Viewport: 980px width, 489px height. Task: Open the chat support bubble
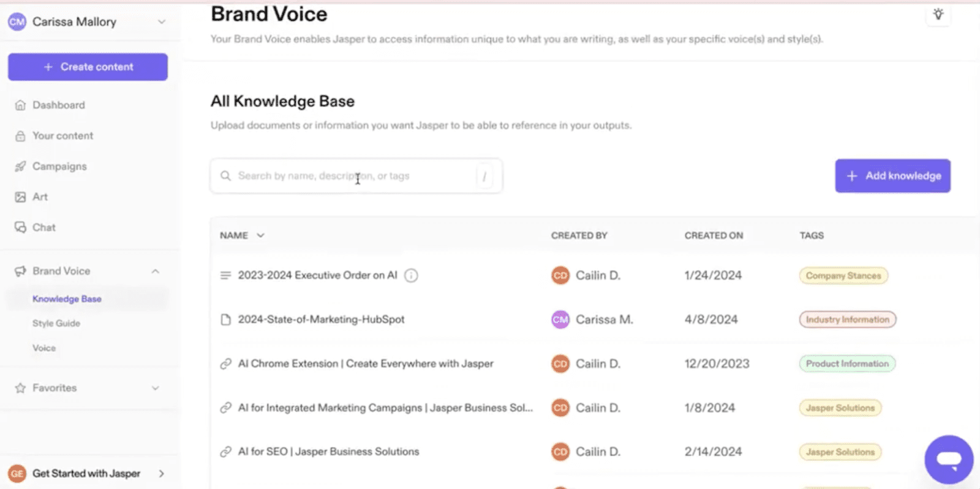click(949, 459)
